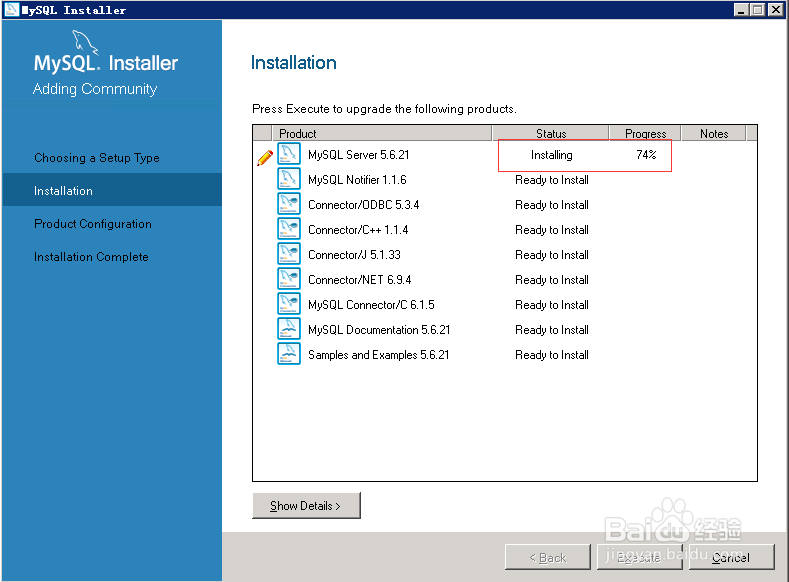Click the Status column header
789x582 pixels.
(x=550, y=133)
